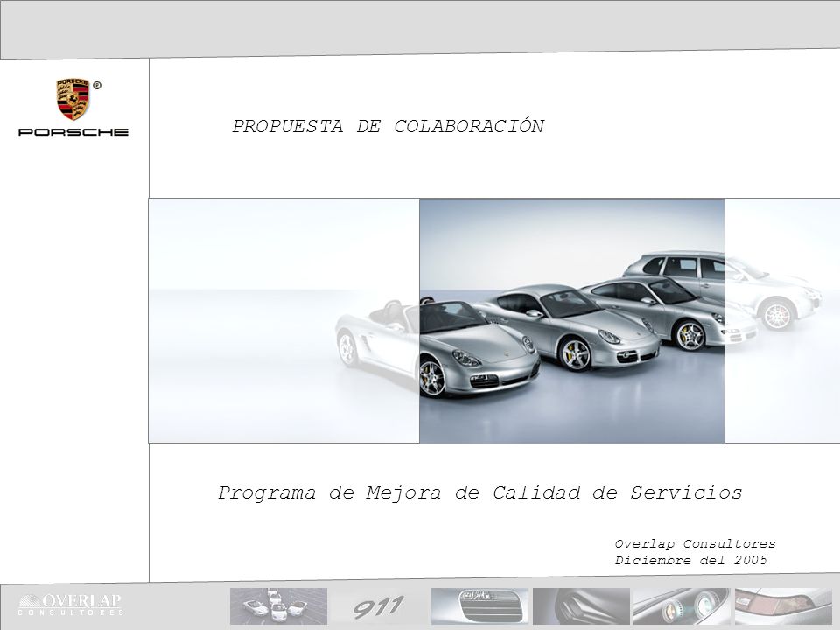Screen dimensions: 840x630
Task: Click the date 'Diciembre del 2005'
Action: [x=690, y=560]
